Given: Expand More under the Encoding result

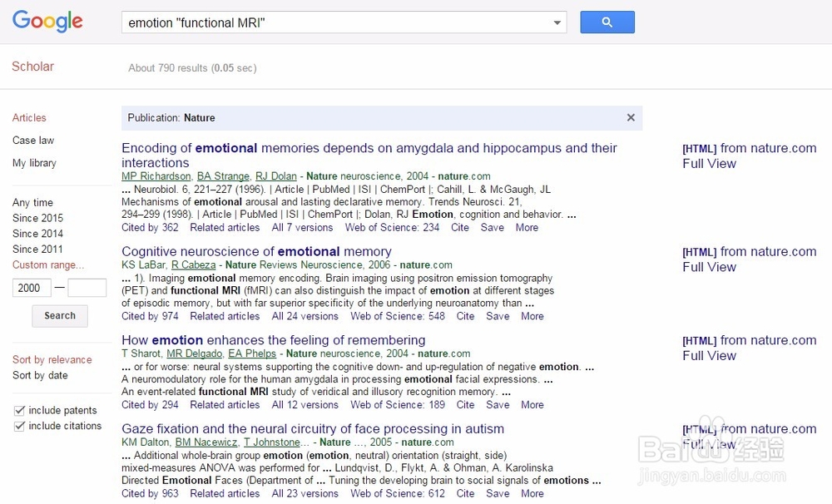Looking at the screenshot, I should 527,228.
